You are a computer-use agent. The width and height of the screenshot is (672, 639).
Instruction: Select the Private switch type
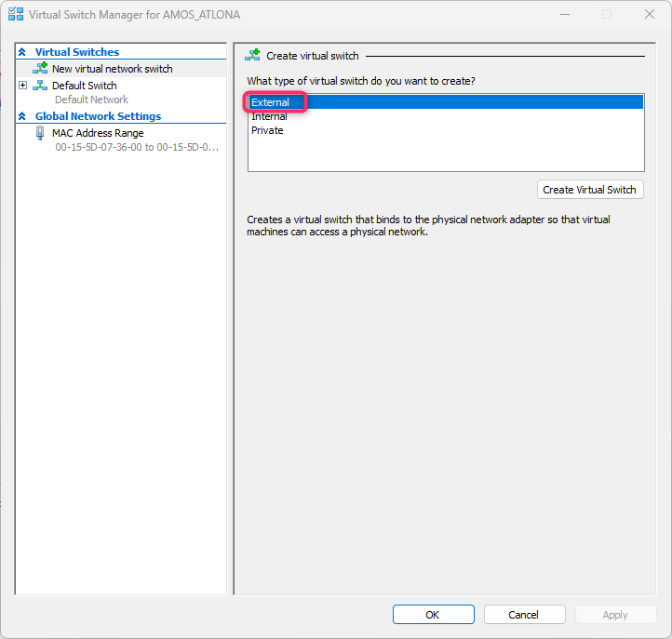coord(267,130)
